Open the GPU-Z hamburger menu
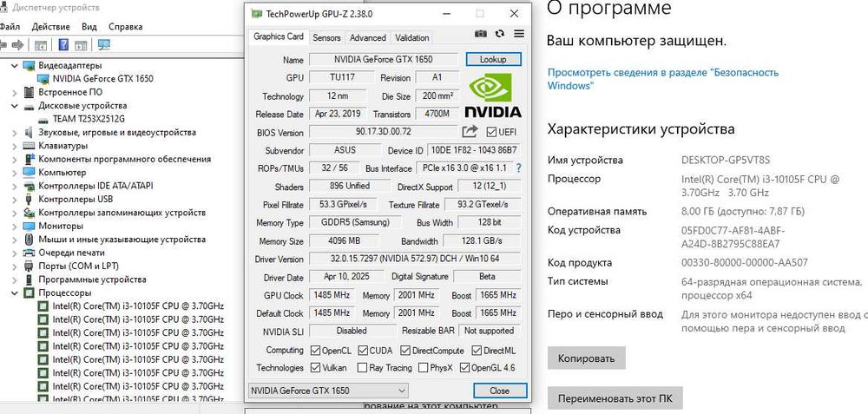Image resolution: width=868 pixels, height=414 pixels. point(519,34)
